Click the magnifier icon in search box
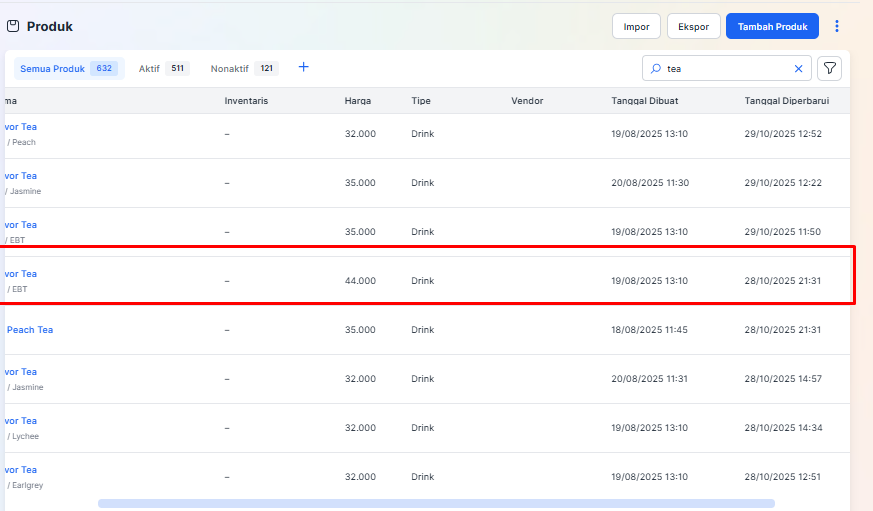The height and width of the screenshot is (511, 873). (656, 69)
